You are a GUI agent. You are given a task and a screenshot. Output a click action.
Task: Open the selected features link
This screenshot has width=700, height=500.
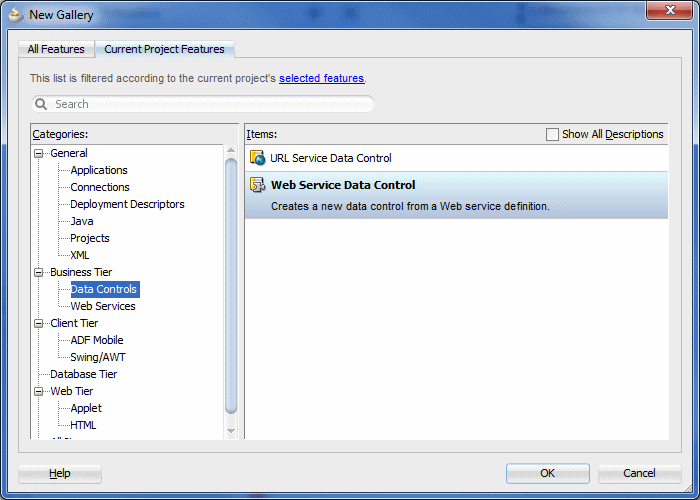(x=321, y=78)
